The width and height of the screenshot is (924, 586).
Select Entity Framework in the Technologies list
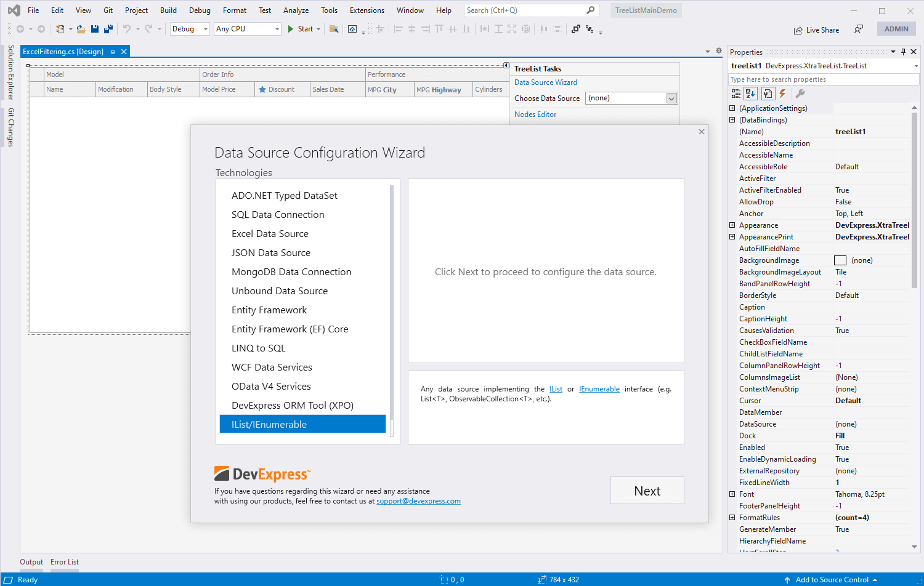point(269,310)
